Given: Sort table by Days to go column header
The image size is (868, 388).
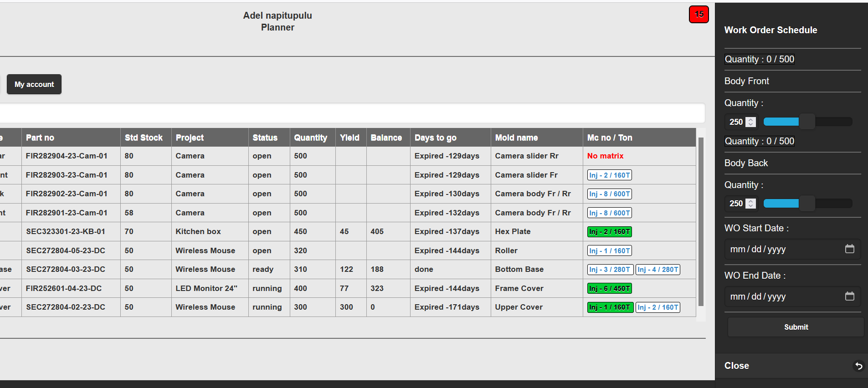Looking at the screenshot, I should click(x=435, y=138).
